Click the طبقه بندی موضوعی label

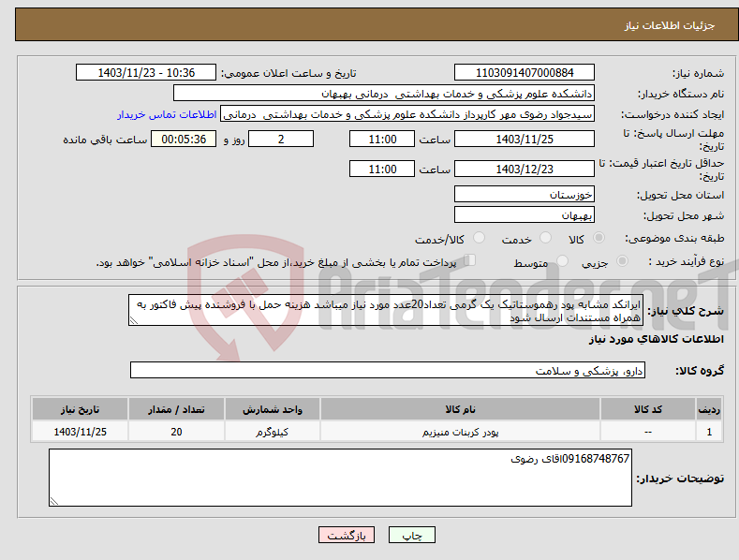click(674, 239)
